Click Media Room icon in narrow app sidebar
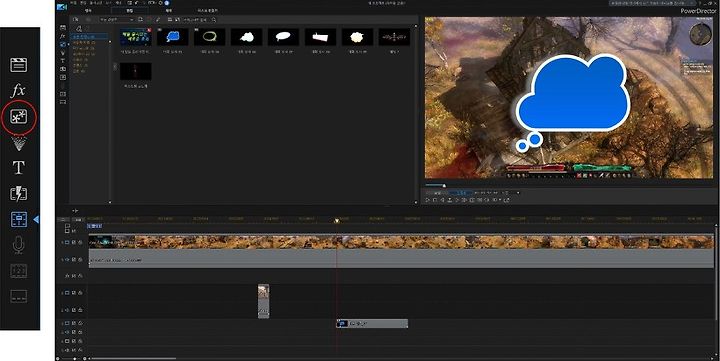Viewport: 720px width, 361px height. tap(63, 28)
